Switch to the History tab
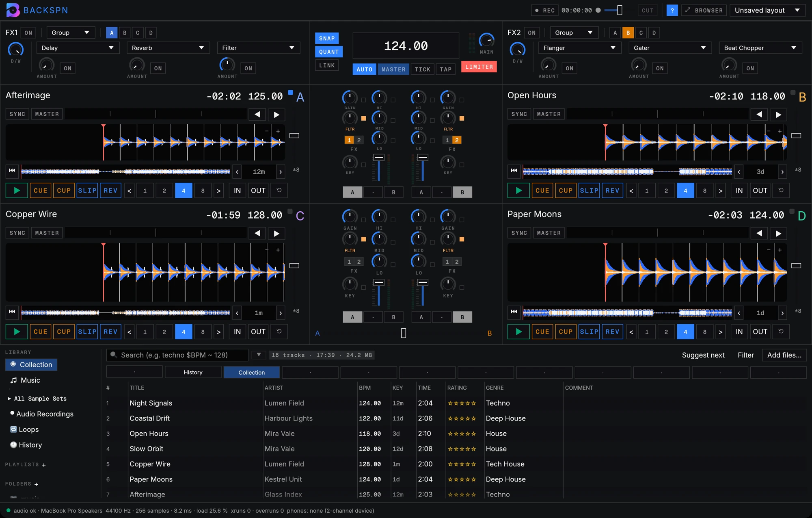The width and height of the screenshot is (812, 518). click(x=193, y=372)
